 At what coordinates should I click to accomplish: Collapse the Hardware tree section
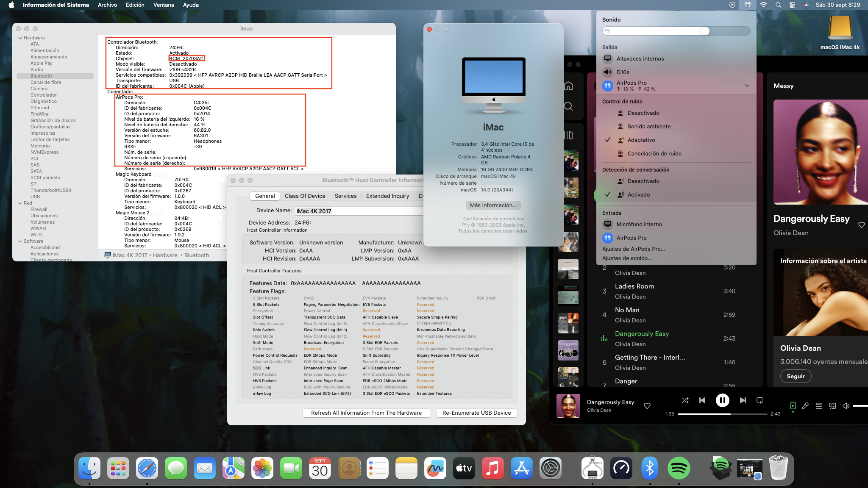click(x=20, y=38)
